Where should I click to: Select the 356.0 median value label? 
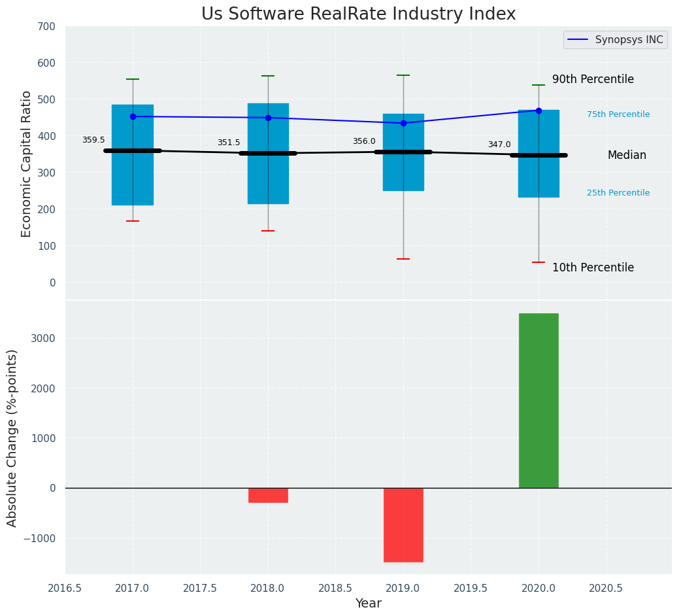pyautogui.click(x=364, y=141)
